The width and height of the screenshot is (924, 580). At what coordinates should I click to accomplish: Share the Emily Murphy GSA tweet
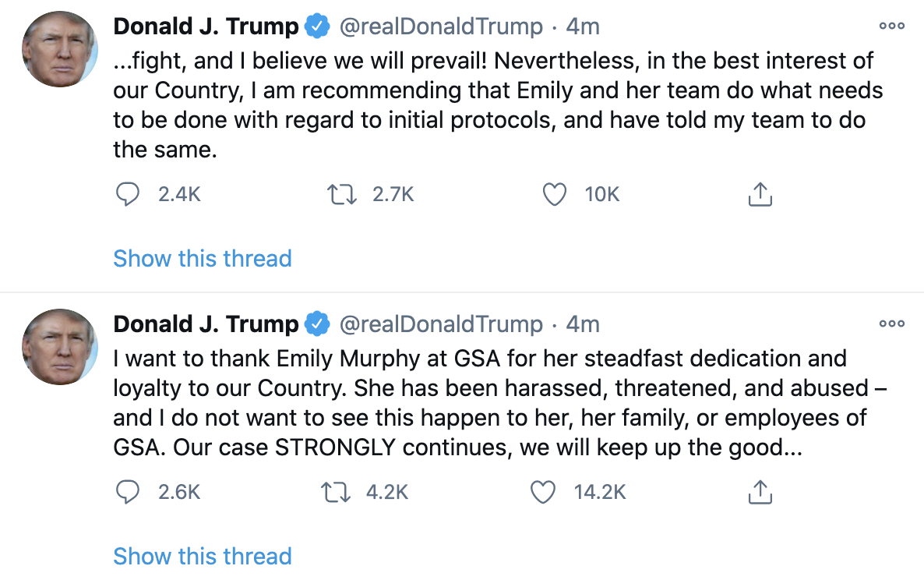pyautogui.click(x=760, y=492)
